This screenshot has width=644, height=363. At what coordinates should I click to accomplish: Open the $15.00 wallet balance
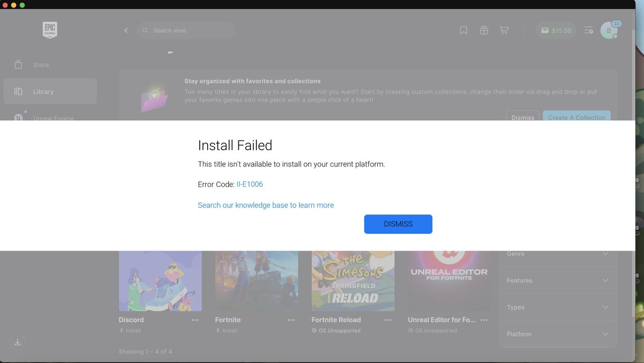pos(556,31)
